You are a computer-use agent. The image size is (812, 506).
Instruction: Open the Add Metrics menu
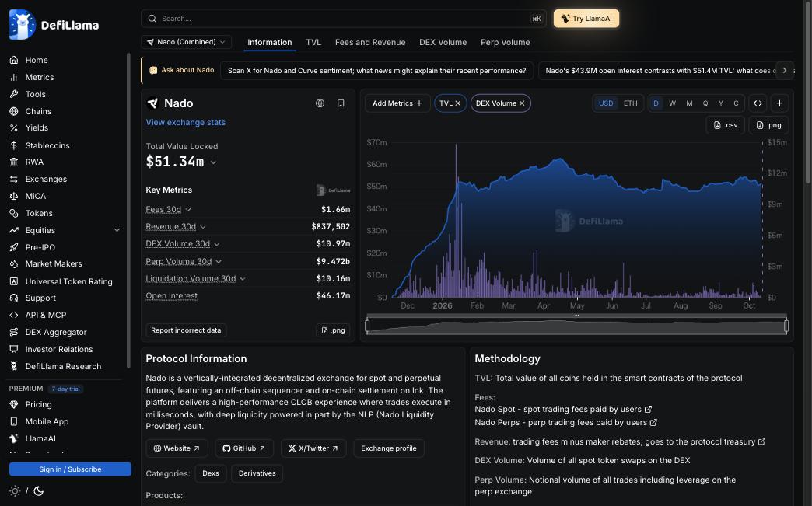point(397,103)
